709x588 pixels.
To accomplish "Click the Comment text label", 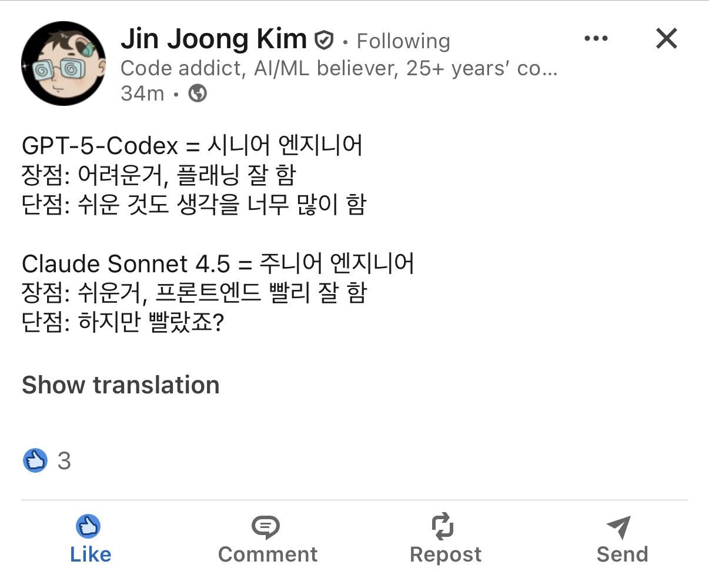I will 267,554.
